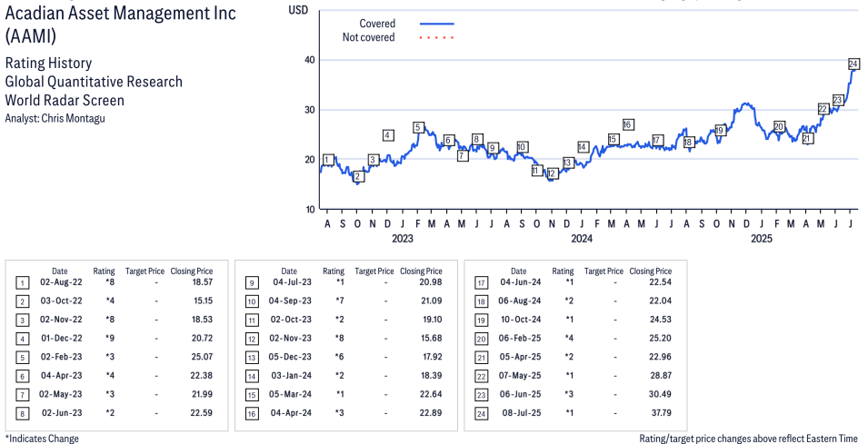Click numbered box 17 in third table
This screenshot has height=444, width=868.
coord(481,283)
